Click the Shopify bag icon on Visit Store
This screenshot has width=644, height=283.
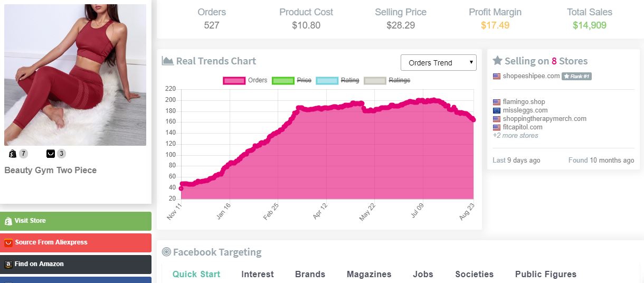tap(8, 221)
